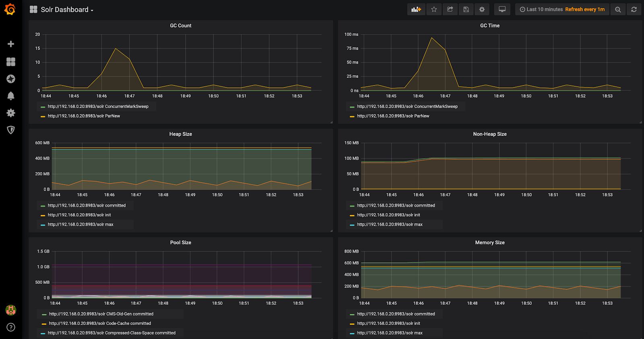
Task: Toggle solr init series in Non-Heap Size legend
Action: 388,215
